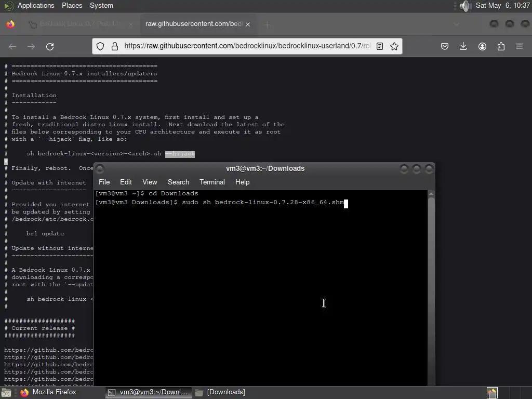Open the Pocket save icon

tap(445, 46)
